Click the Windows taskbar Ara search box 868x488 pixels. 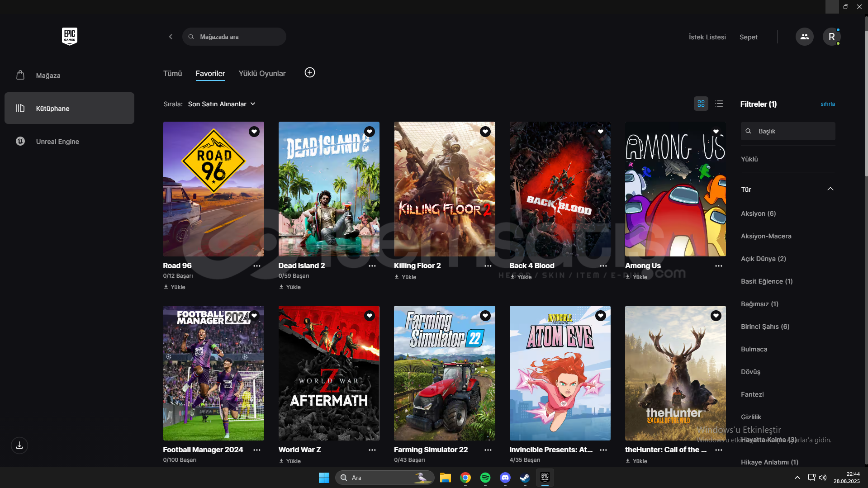385,478
